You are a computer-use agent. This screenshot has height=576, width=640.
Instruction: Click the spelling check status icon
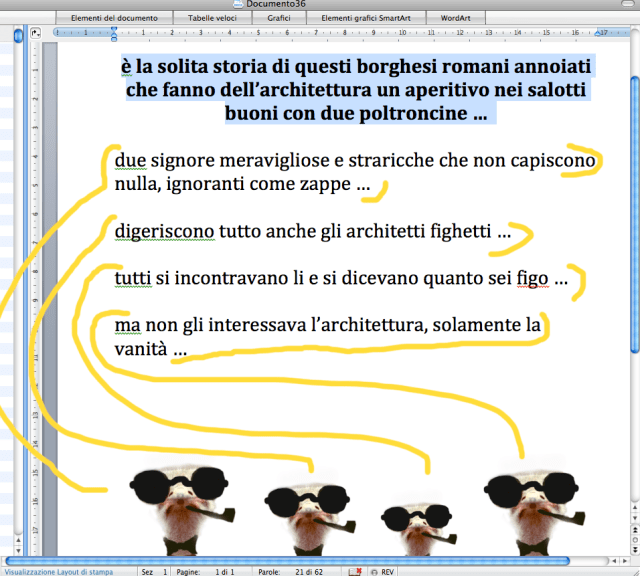(357, 570)
